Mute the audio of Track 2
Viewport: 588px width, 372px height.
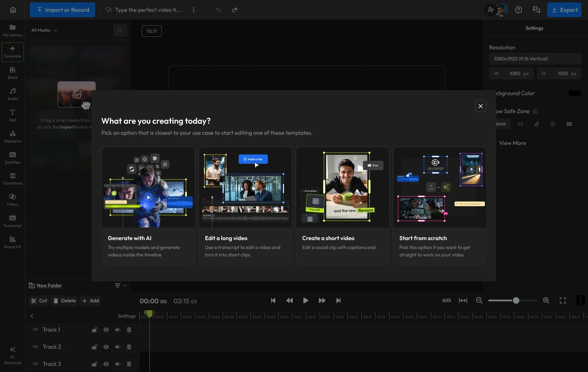pyautogui.click(x=118, y=347)
